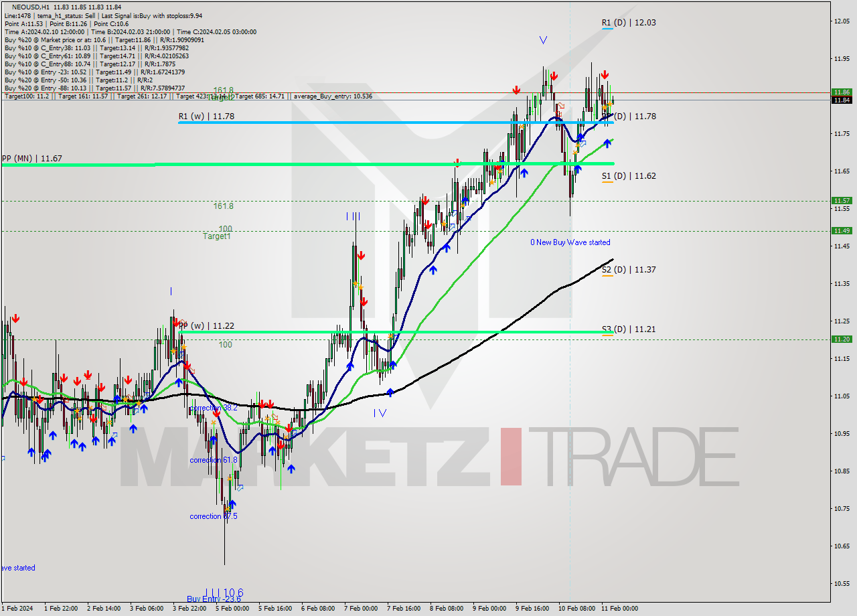This screenshot has height=616, width=857.
Task: Click the black 11.84 current price tag
Action: (x=842, y=100)
